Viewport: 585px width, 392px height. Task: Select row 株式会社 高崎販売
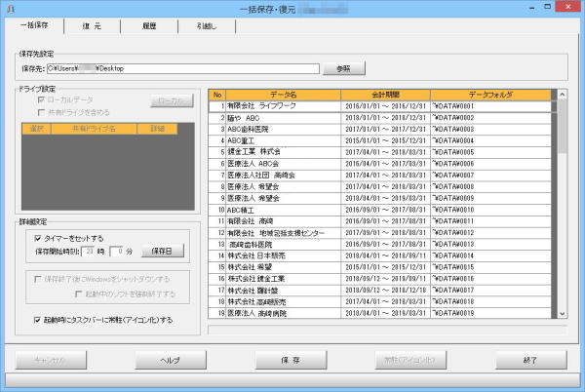click(380, 301)
